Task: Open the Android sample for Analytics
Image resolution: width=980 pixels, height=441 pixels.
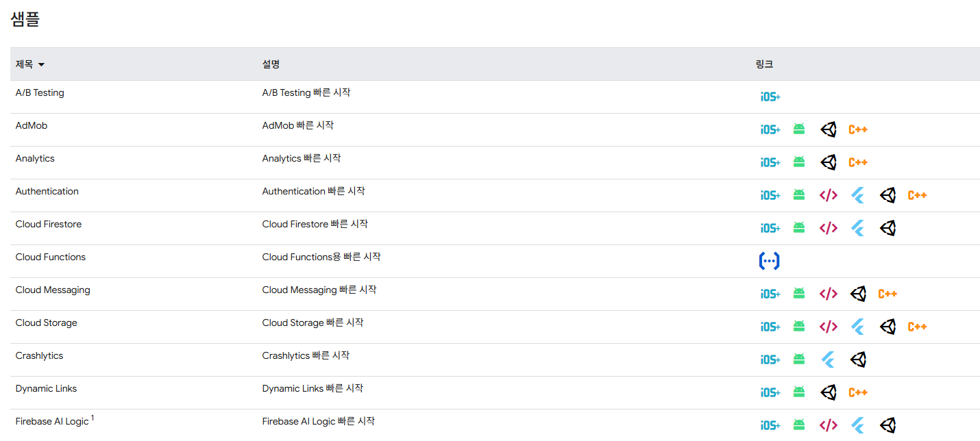Action: (x=799, y=162)
